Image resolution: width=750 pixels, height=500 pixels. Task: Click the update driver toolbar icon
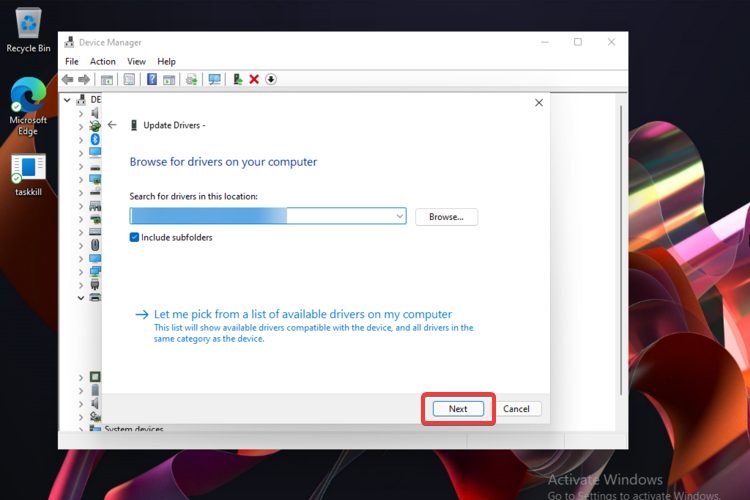tap(237, 79)
